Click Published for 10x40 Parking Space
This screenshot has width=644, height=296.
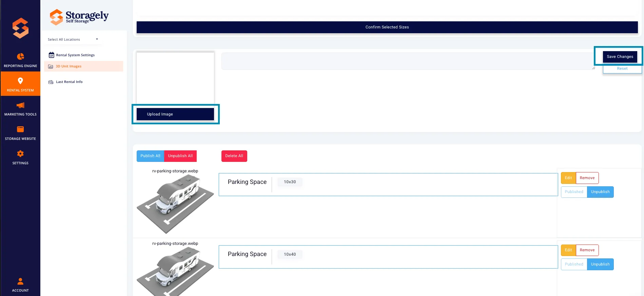(574, 265)
